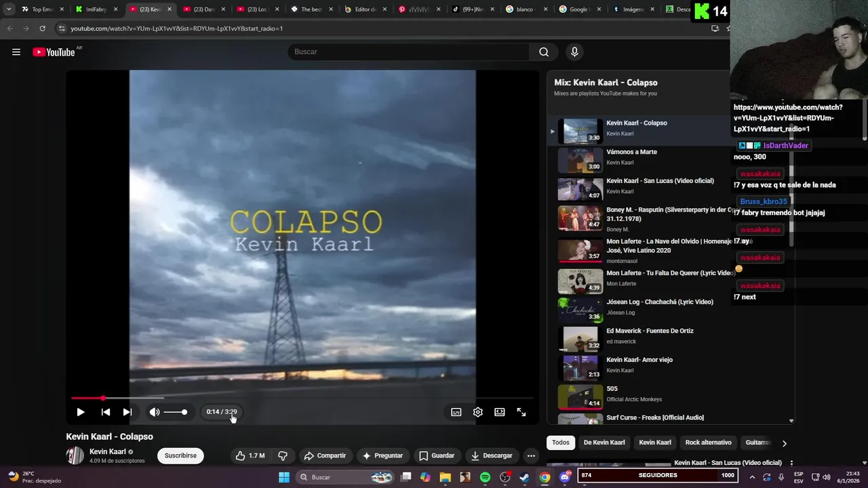The image size is (868, 488).
Task: Select the Rock alternativo chip
Action: (708, 443)
